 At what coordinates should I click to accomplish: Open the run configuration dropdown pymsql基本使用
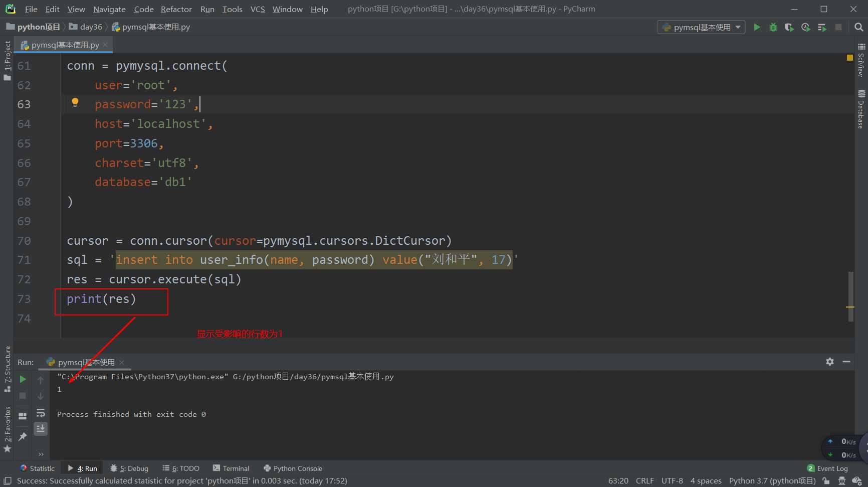coord(701,27)
